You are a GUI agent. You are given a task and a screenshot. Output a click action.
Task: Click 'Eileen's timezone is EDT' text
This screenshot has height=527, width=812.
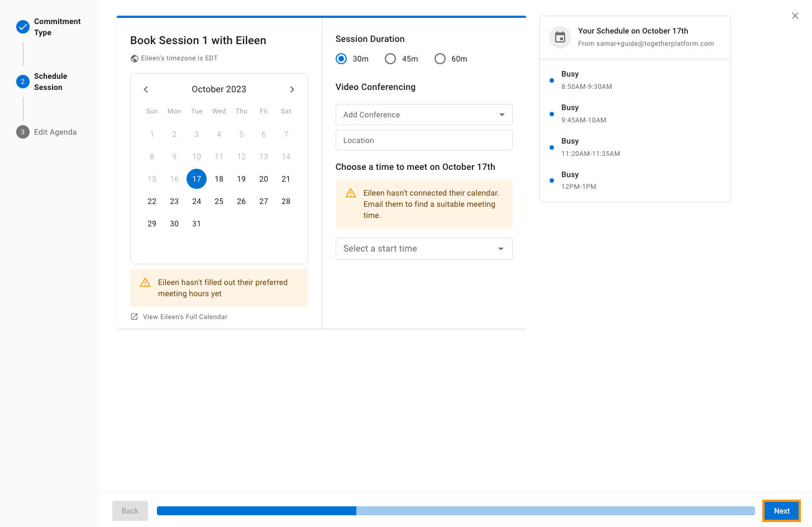point(179,58)
